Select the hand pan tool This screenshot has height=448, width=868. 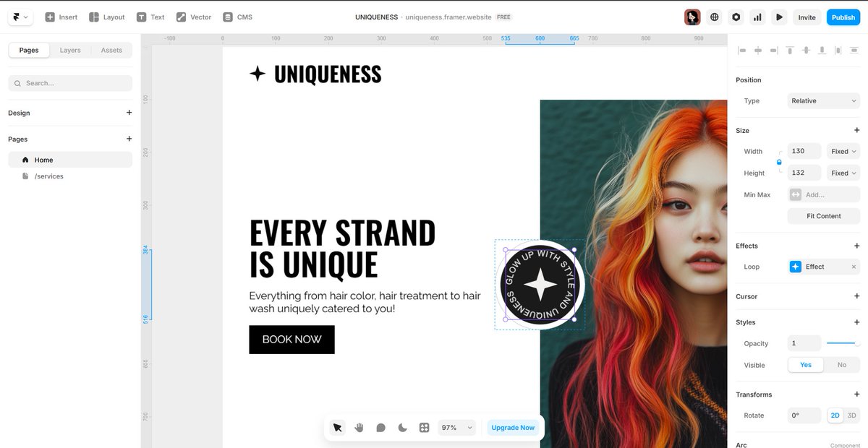[359, 428]
